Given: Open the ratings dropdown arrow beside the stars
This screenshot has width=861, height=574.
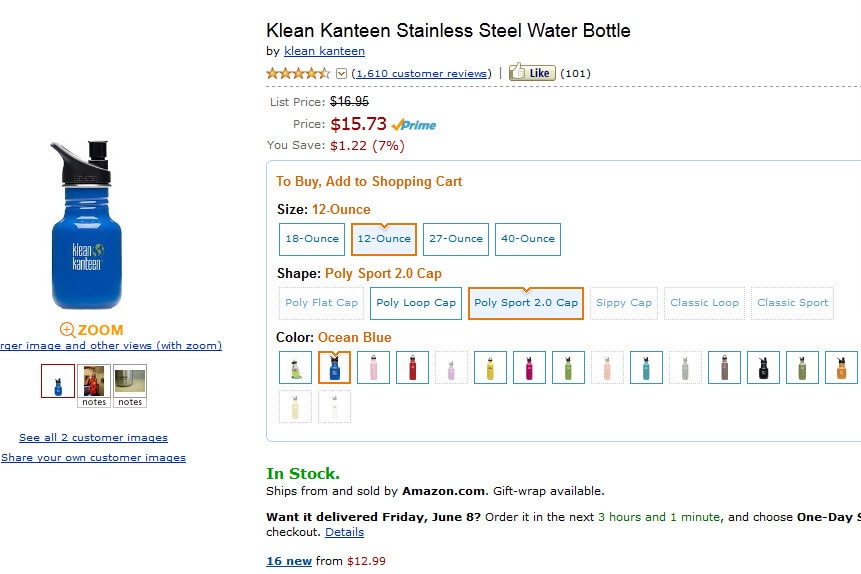Looking at the screenshot, I should pos(341,73).
